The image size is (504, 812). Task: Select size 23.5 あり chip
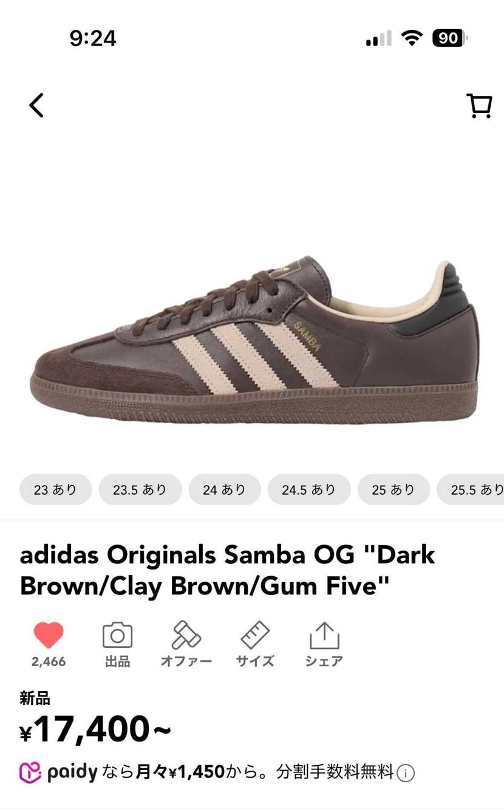[x=140, y=489]
